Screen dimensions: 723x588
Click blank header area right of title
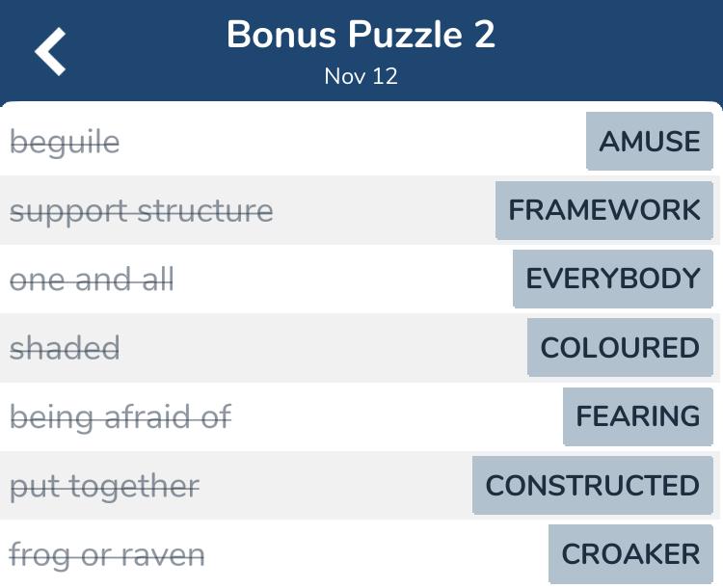coord(617,50)
